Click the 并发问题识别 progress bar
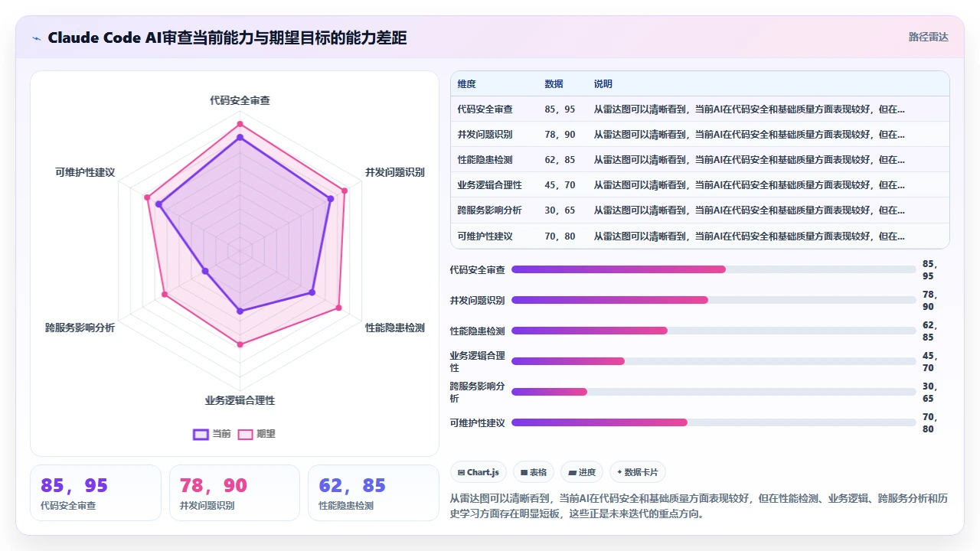 coord(714,300)
